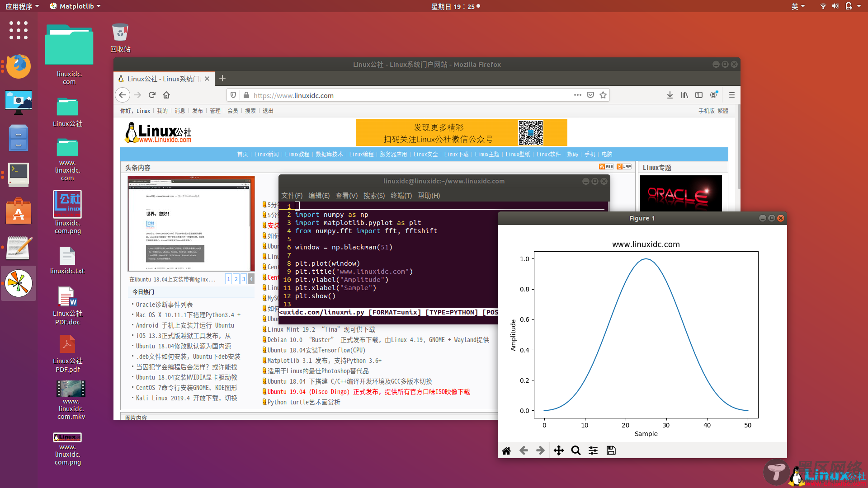Click Linux教程 navigation link
Image resolution: width=868 pixels, height=488 pixels.
pos(297,154)
